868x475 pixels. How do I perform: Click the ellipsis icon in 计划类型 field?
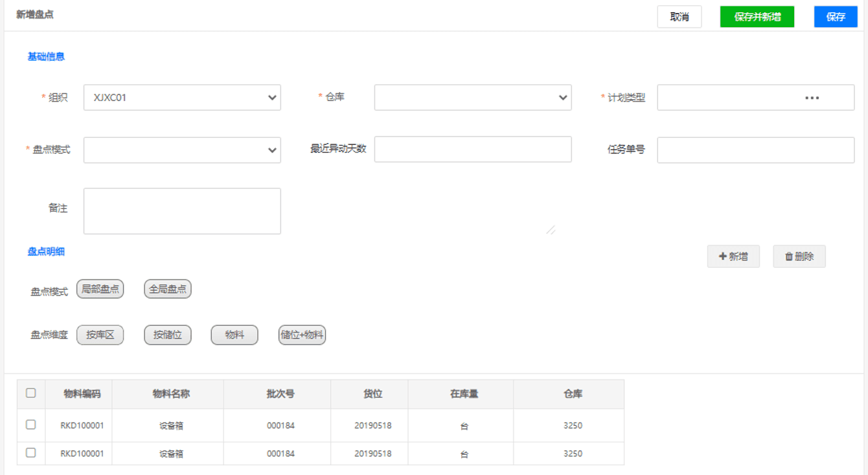click(812, 98)
